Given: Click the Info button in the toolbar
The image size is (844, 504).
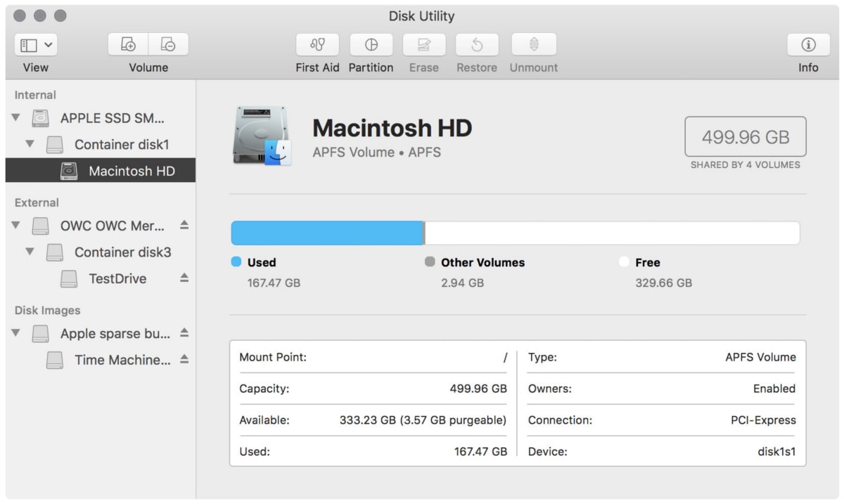Looking at the screenshot, I should point(807,44).
